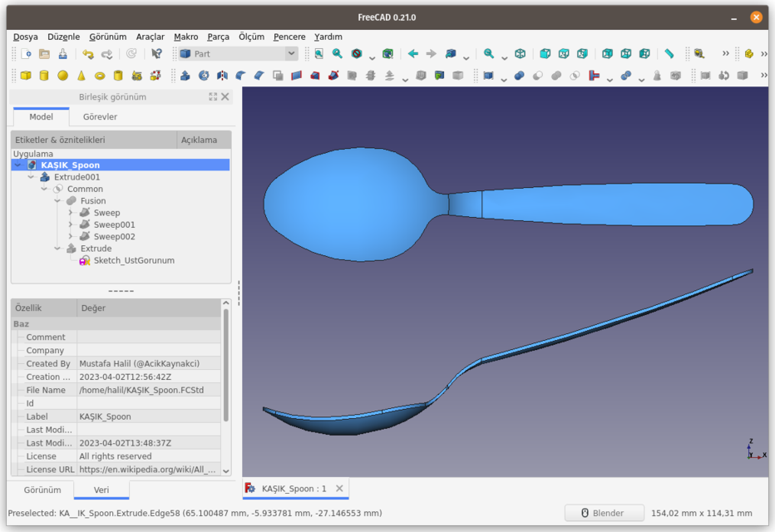
Task: Switch to the Görevler tab
Action: [101, 116]
